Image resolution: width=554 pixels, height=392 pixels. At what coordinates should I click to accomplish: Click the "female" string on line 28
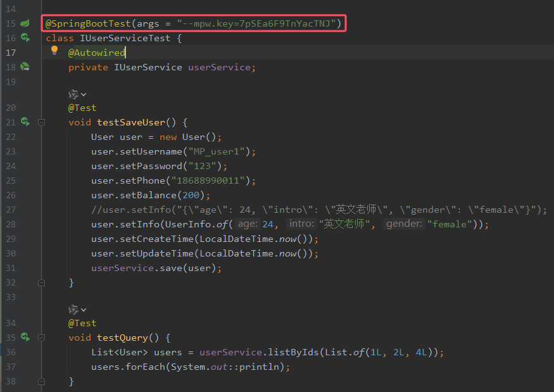[450, 224]
